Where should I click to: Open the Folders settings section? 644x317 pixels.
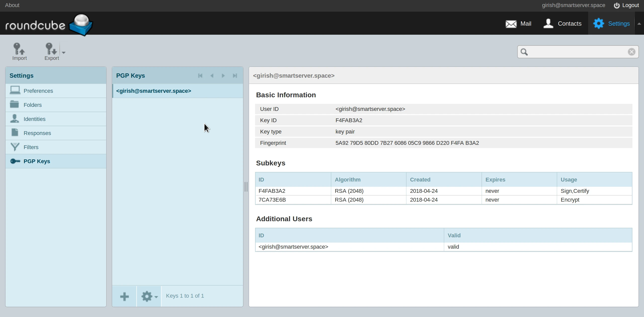click(x=33, y=105)
